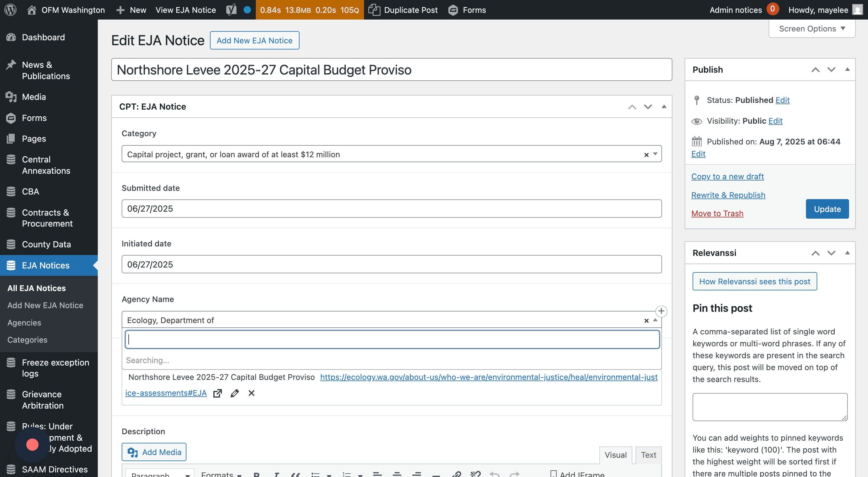
Task: Open the Yoast SEO icon in admin bar
Action: (231, 10)
